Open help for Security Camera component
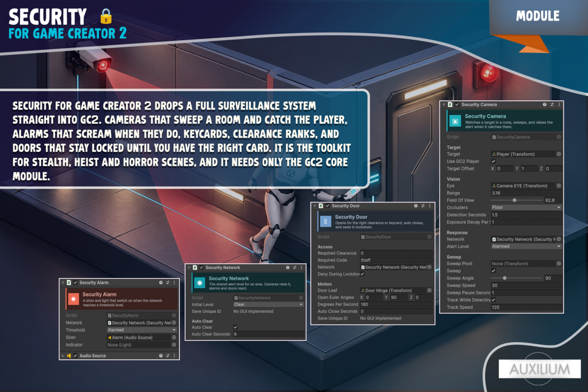 tap(544, 104)
